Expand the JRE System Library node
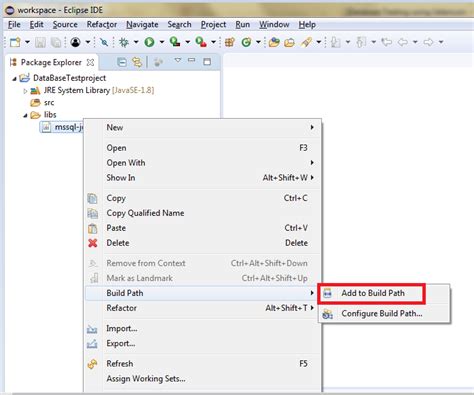The width and height of the screenshot is (474, 395). click(x=25, y=91)
